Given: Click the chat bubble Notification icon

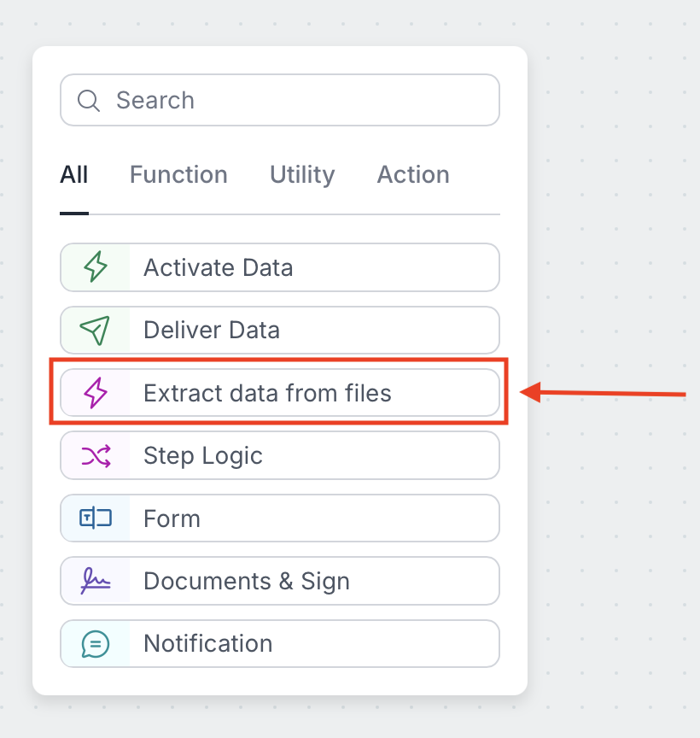Looking at the screenshot, I should pyautogui.click(x=96, y=643).
